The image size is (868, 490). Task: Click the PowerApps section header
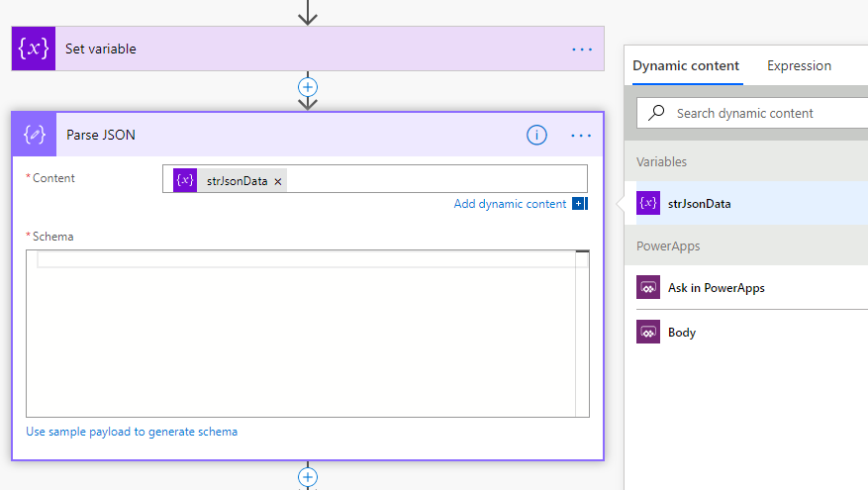tap(746, 245)
